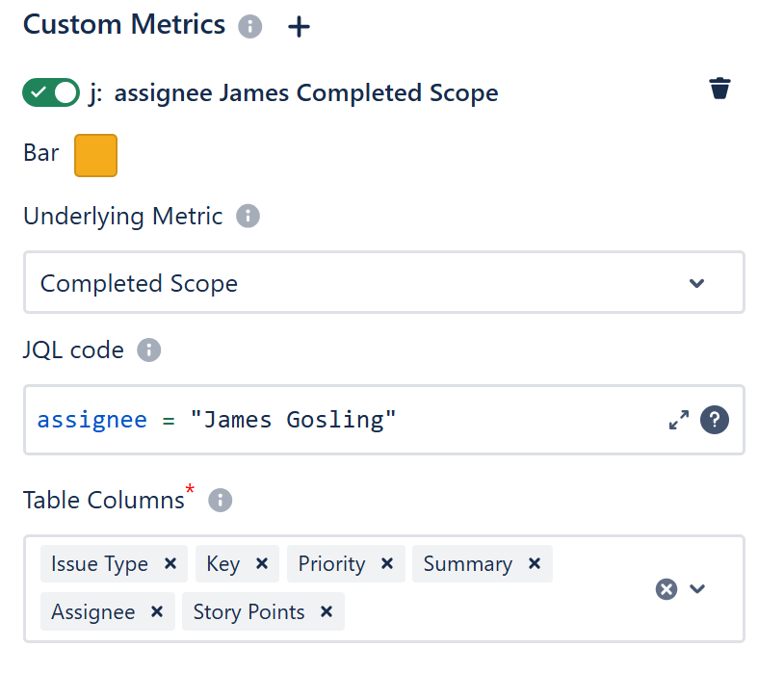Delete the James Completed Scope metric
Screen dimensions: 784x673
(x=719, y=90)
